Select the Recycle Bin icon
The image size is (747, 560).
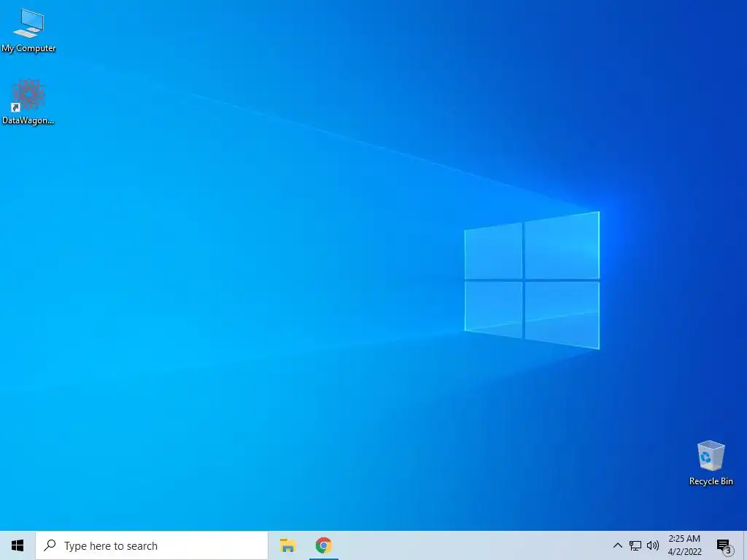711,463
